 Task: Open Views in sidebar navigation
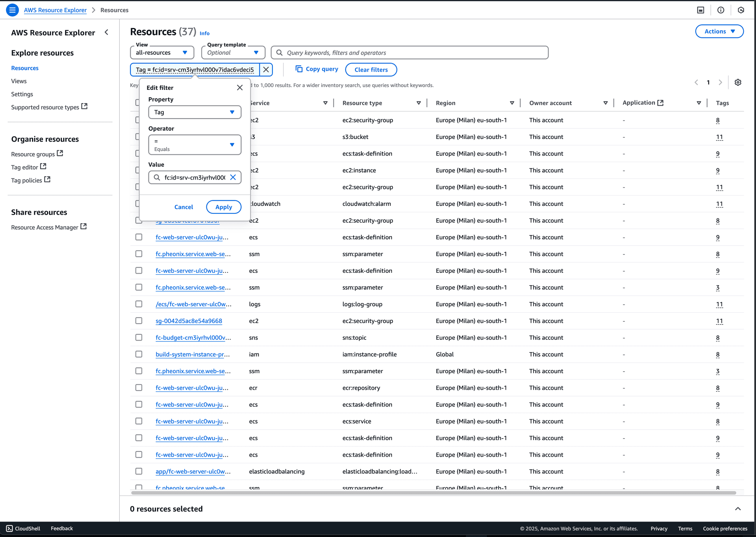pos(19,81)
